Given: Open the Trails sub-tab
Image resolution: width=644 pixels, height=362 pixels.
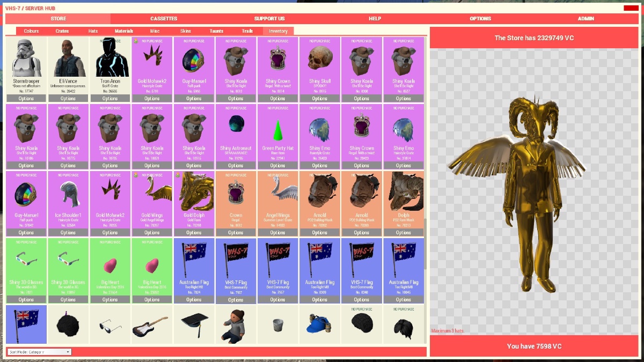Looking at the screenshot, I should click(x=247, y=31).
